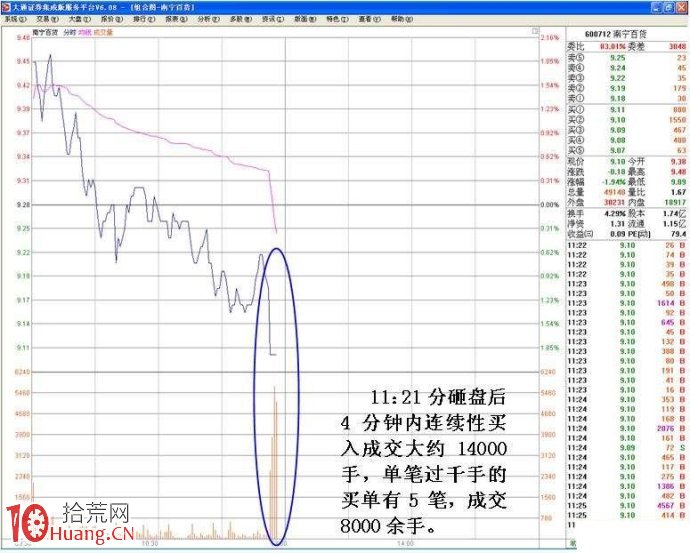Image resolution: width=690 pixels, height=553 pixels.
Task: Open the 大盘 menu
Action: [79, 19]
